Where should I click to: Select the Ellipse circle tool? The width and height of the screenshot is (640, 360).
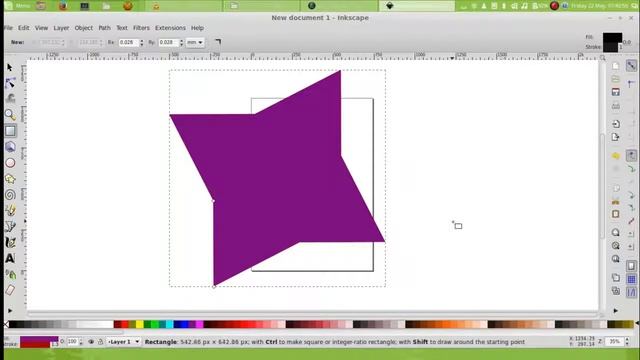point(11,162)
